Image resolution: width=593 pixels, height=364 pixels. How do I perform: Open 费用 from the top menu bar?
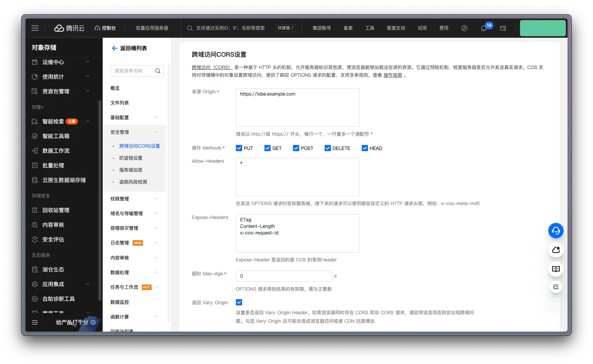tap(444, 28)
